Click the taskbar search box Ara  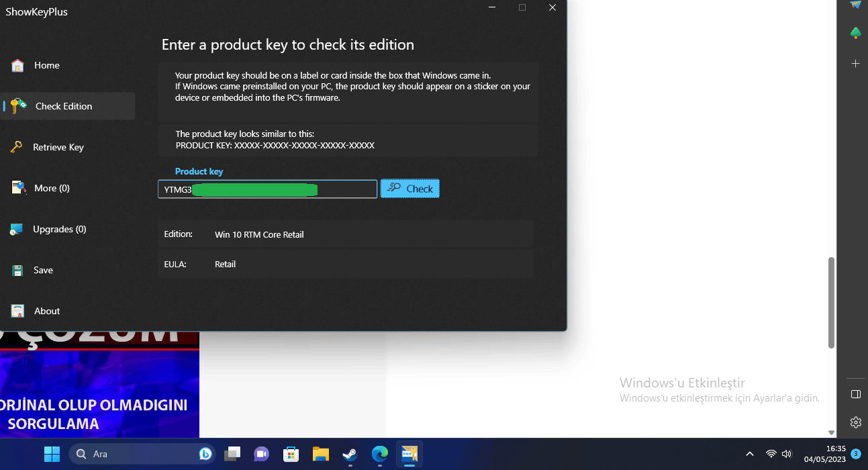(x=142, y=455)
